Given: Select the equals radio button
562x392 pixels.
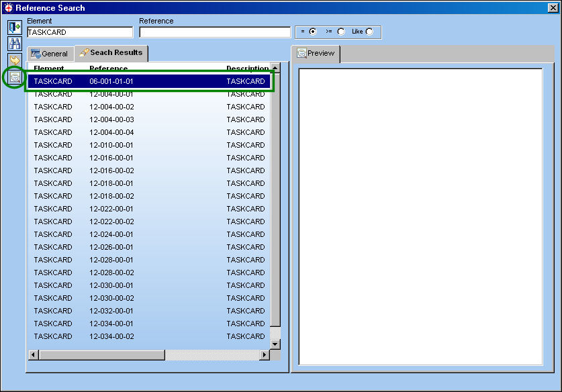Looking at the screenshot, I should [313, 32].
